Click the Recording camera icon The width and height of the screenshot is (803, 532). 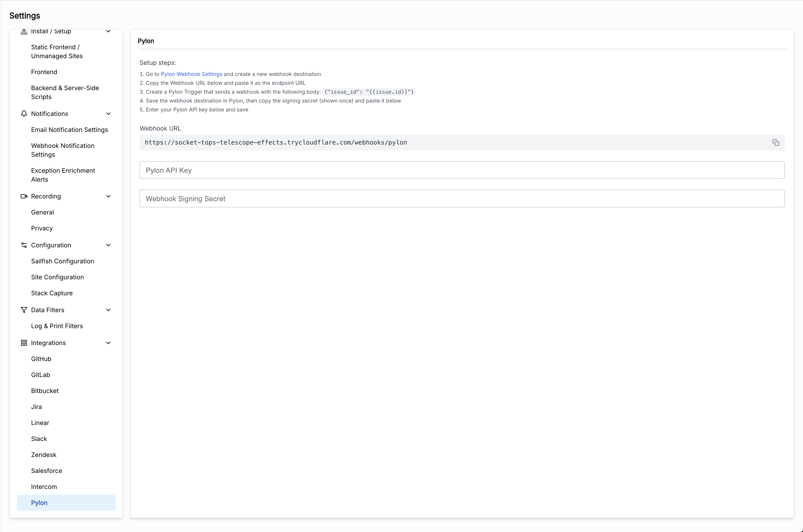[24, 196]
